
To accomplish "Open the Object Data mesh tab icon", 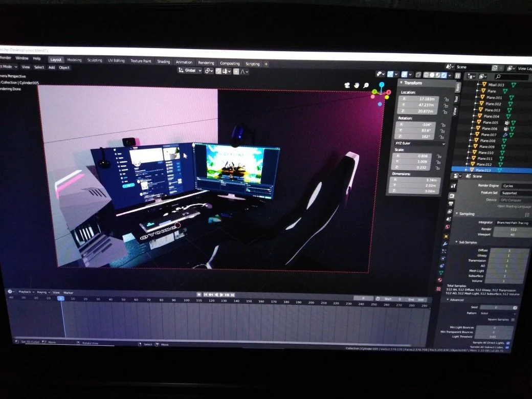I will (x=441, y=273).
